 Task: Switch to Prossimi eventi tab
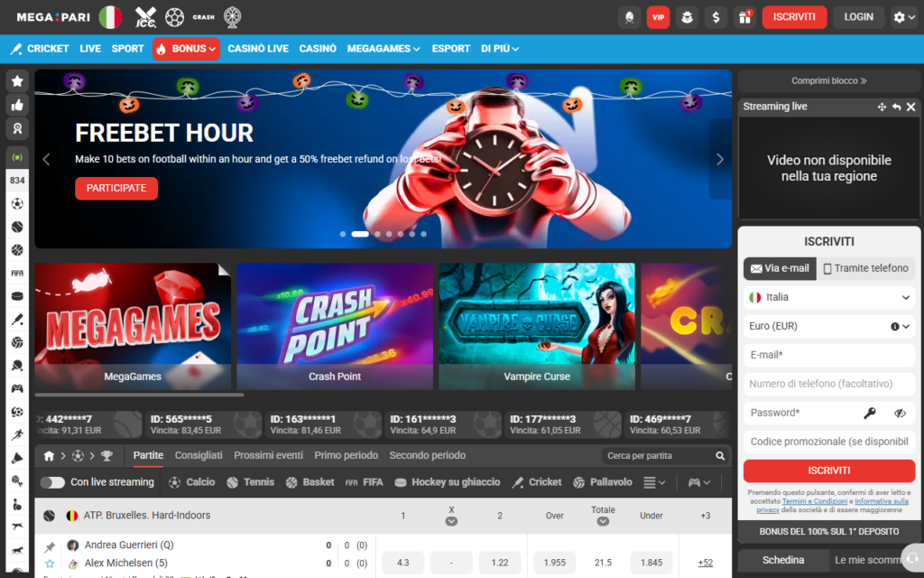[268, 455]
